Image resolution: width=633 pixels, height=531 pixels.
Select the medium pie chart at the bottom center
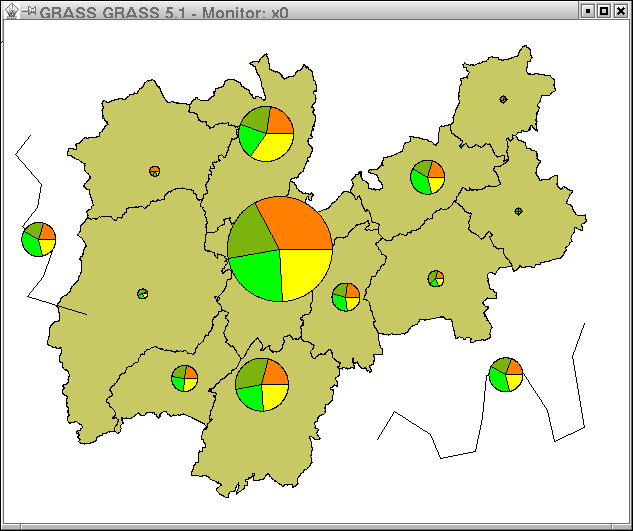click(x=262, y=384)
